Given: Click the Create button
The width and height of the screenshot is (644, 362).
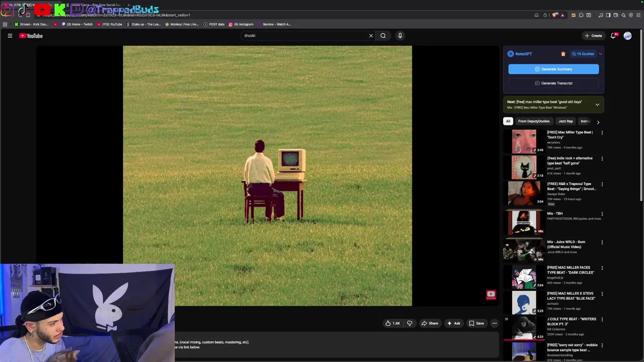Looking at the screenshot, I should pos(593,36).
